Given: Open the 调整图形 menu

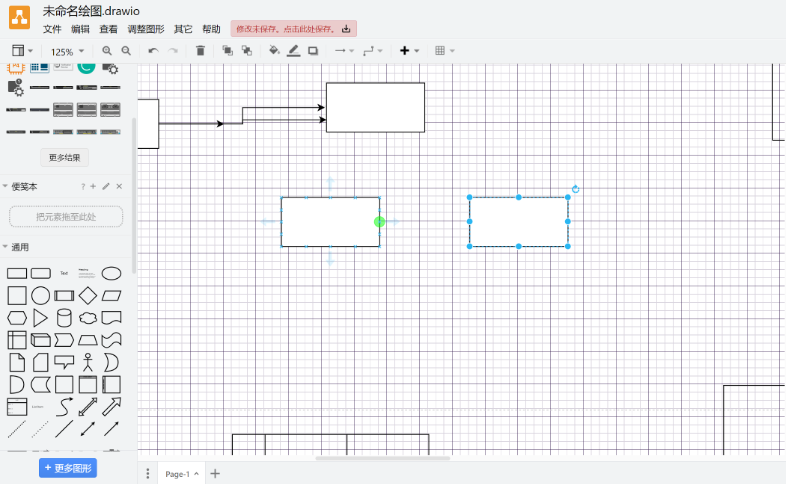Looking at the screenshot, I should (146, 29).
